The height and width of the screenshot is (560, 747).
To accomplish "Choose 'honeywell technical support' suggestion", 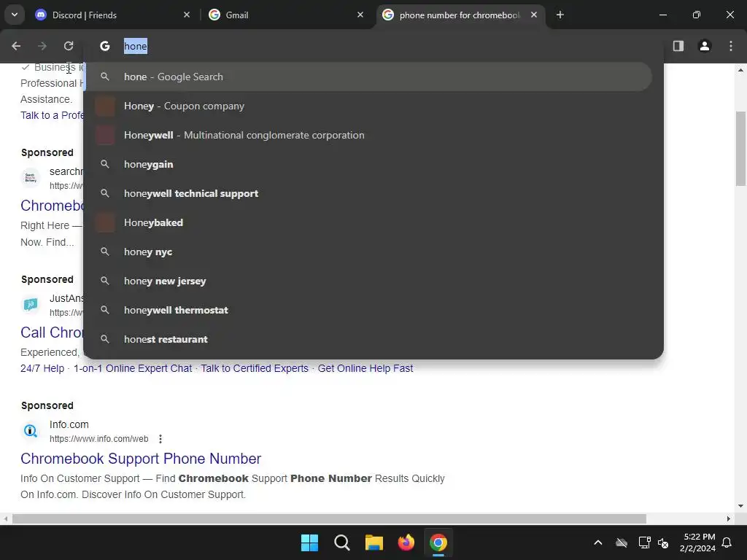I will [x=368, y=193].
